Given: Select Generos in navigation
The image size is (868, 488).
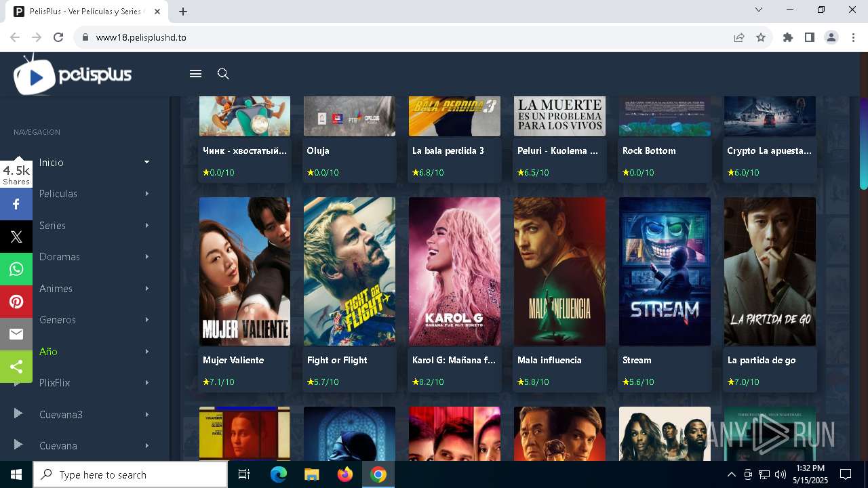Looking at the screenshot, I should pos(58,320).
